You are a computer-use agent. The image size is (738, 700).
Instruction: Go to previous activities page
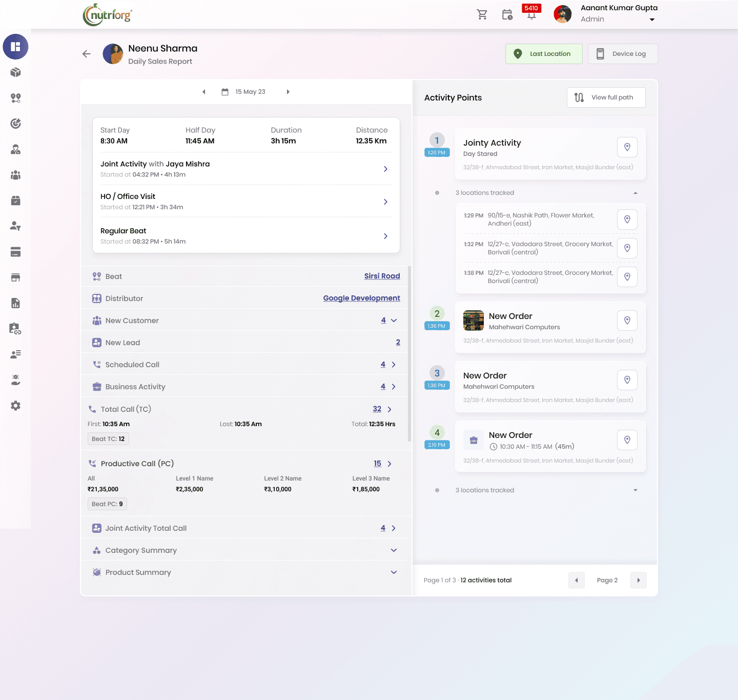pos(577,581)
